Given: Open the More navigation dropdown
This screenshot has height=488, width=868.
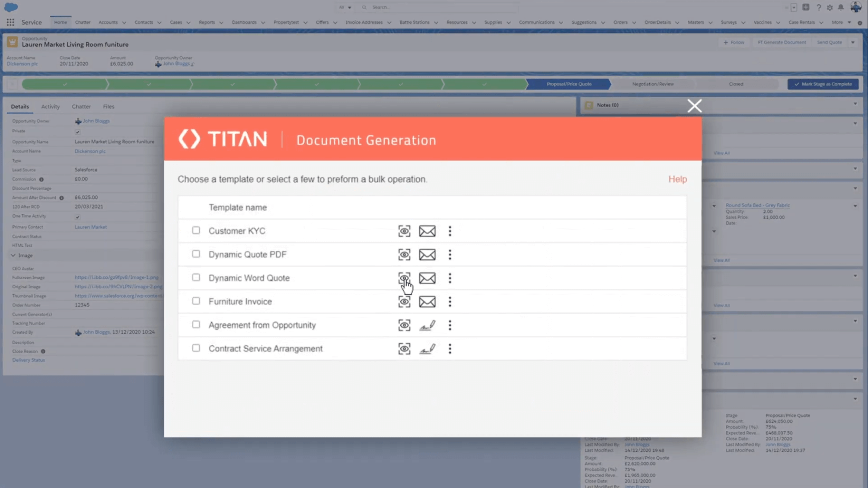Looking at the screenshot, I should (840, 22).
